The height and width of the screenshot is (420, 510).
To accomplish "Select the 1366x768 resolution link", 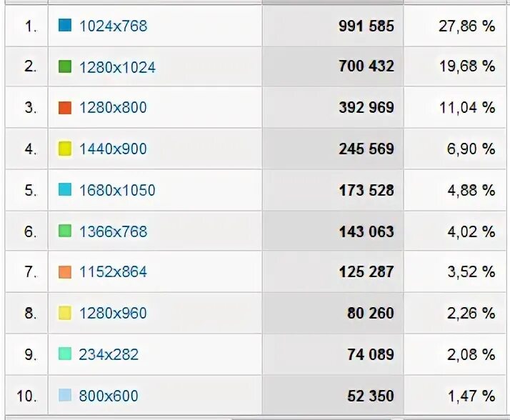I will coord(113,231).
